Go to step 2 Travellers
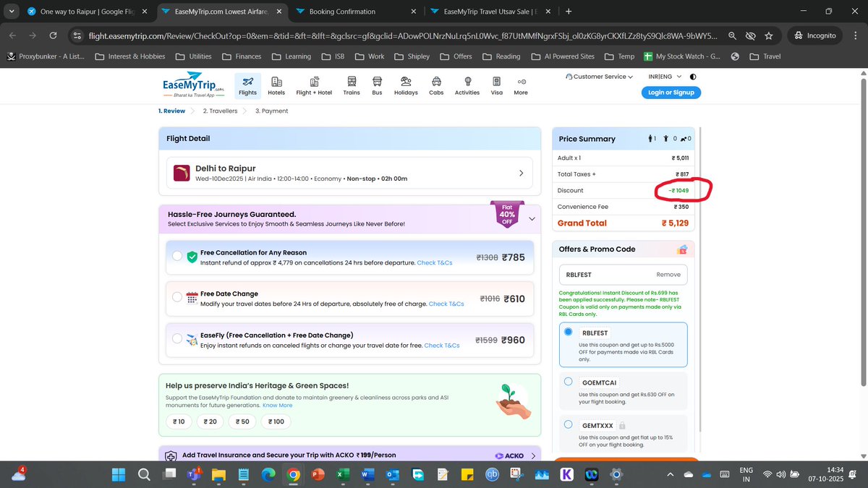The image size is (868, 488). tap(221, 111)
